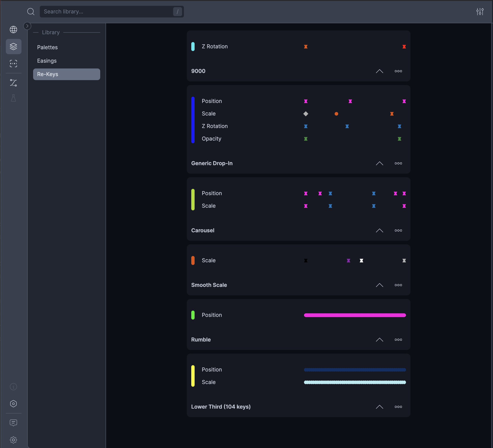Expand sidebar with the arrow toggle
This screenshot has width=493, height=448.
pyautogui.click(x=27, y=26)
